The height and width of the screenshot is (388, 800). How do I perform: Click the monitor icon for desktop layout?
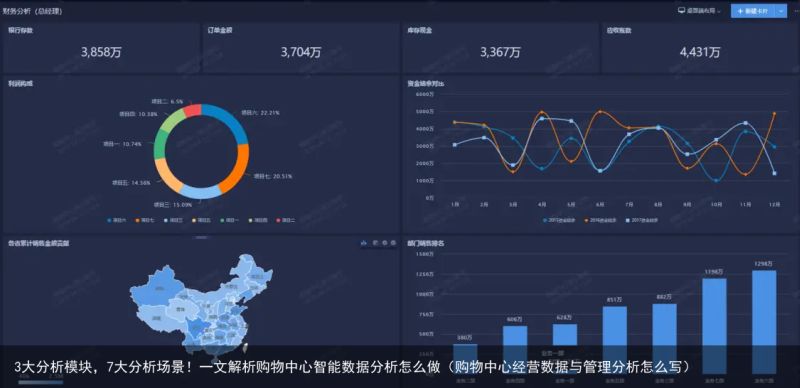tap(681, 10)
